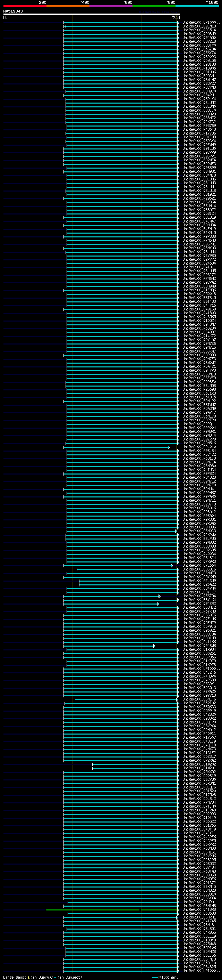Click UniRef100_Q94ER2 label
This screenshot has width=222, height=980.
[199, 604]
